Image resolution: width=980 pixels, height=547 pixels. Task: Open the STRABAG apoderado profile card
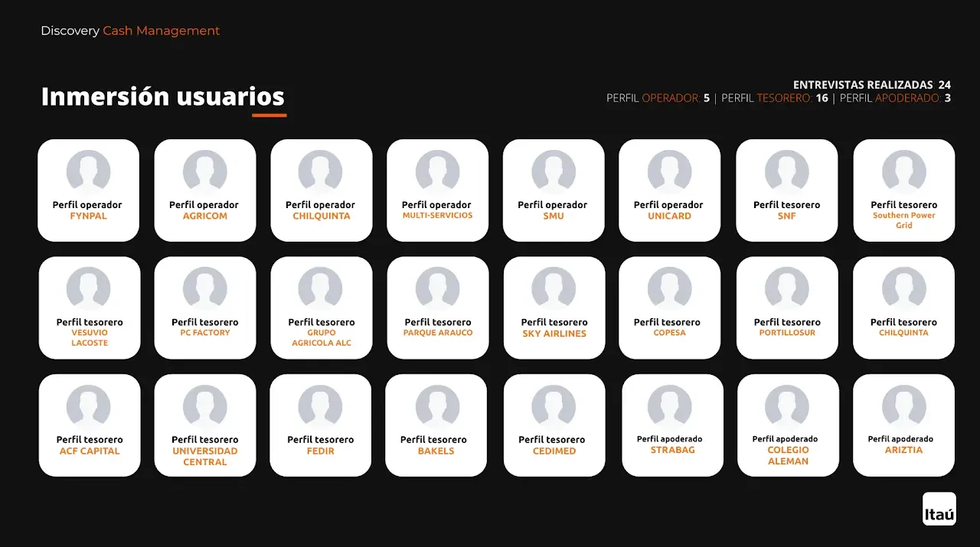click(x=672, y=425)
